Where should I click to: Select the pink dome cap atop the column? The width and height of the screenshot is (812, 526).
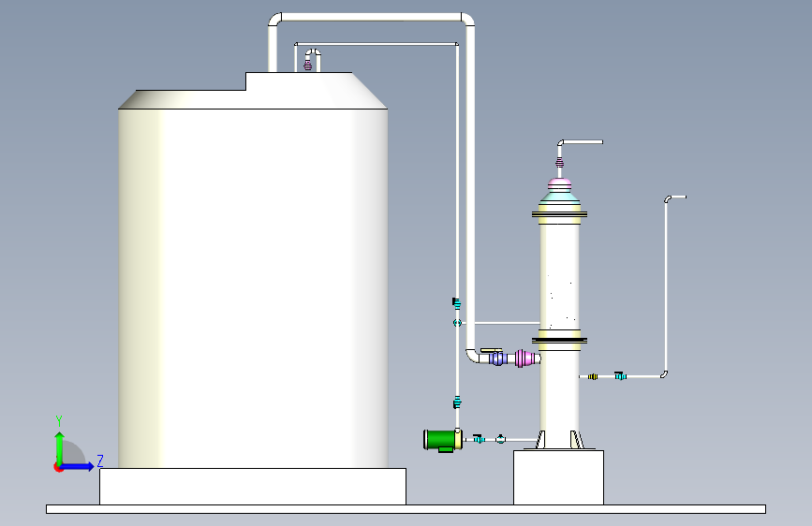(x=559, y=184)
